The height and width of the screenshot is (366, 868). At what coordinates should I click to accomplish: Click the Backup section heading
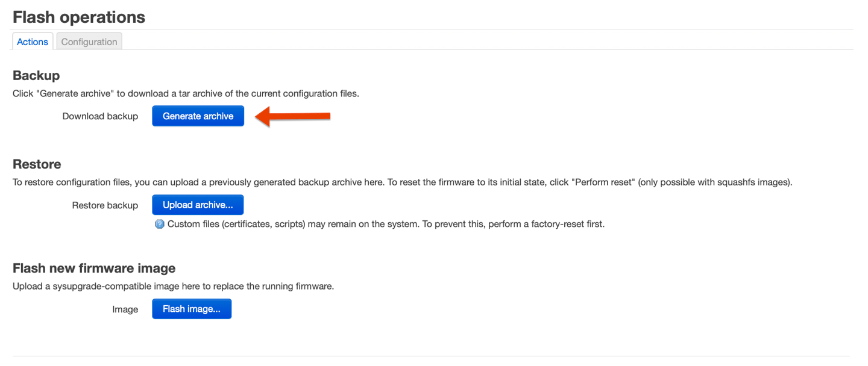point(36,75)
